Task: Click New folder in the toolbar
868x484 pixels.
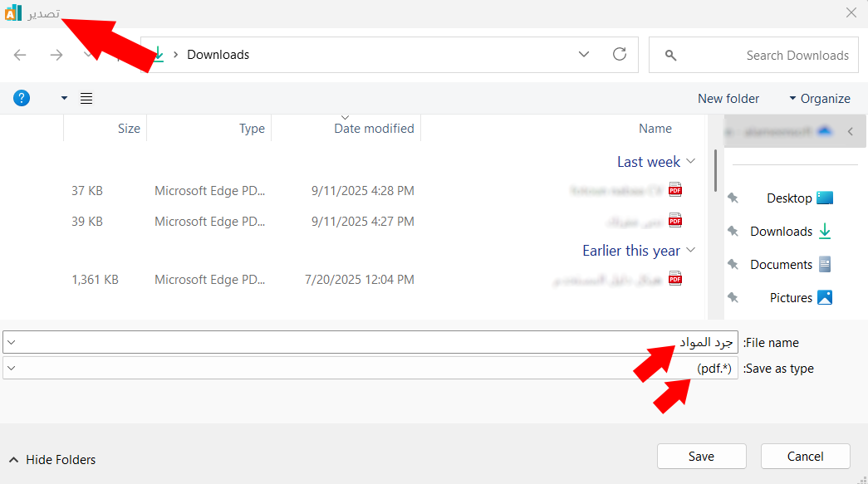Action: [728, 99]
